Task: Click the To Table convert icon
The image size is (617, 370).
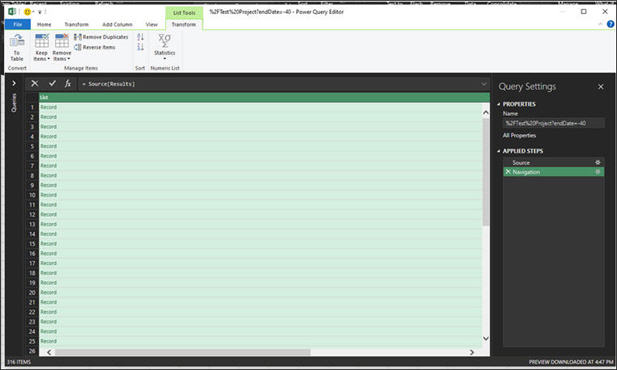Action: click(17, 41)
